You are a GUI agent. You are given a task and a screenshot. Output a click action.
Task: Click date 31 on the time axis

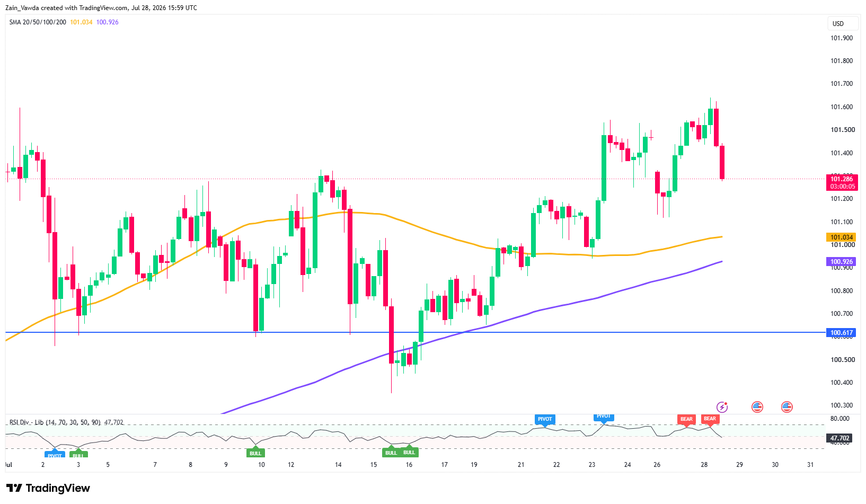click(x=810, y=465)
